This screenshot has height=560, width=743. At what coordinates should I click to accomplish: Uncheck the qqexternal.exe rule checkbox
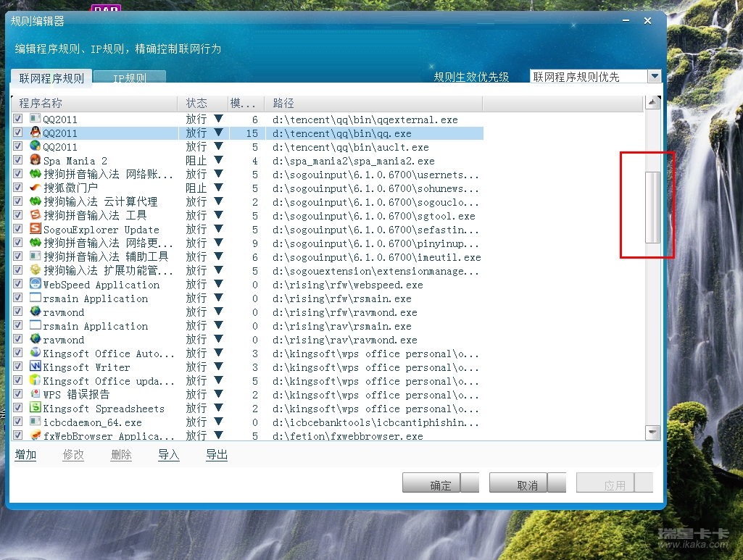coord(17,118)
